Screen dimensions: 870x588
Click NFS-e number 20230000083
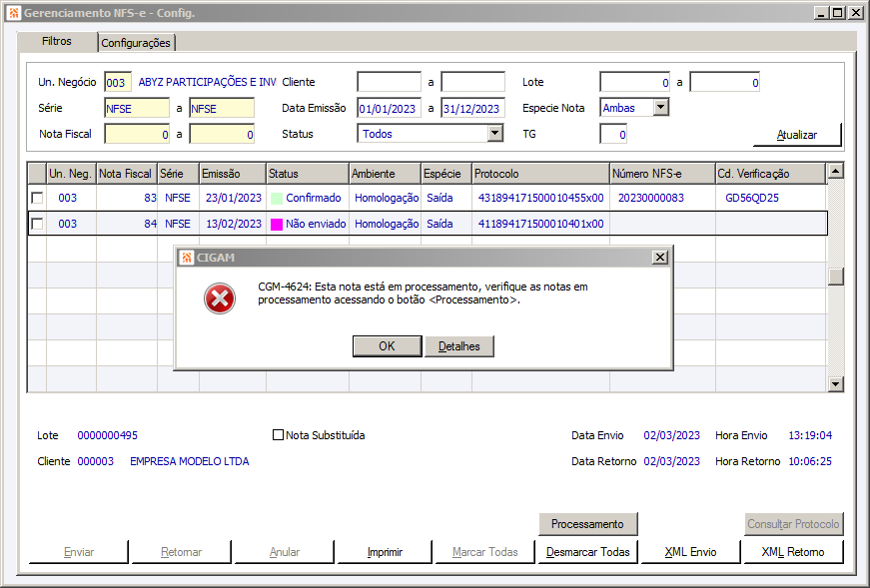[x=651, y=198]
